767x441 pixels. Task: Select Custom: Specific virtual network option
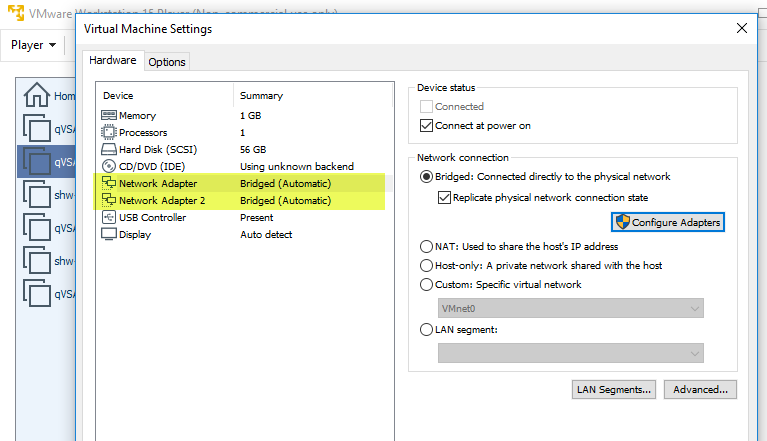click(x=426, y=285)
